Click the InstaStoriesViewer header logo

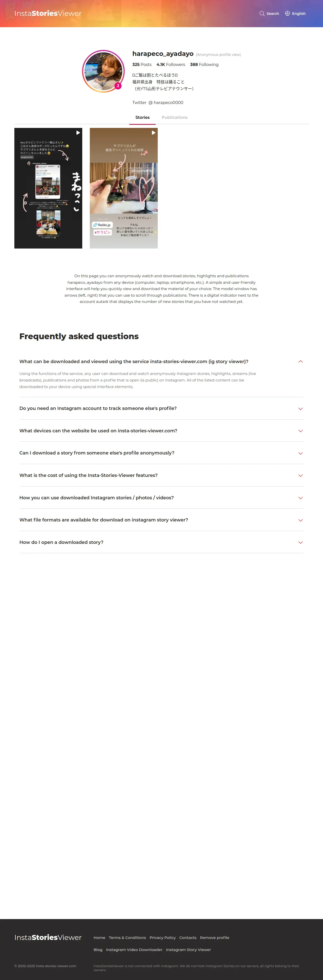(48, 14)
